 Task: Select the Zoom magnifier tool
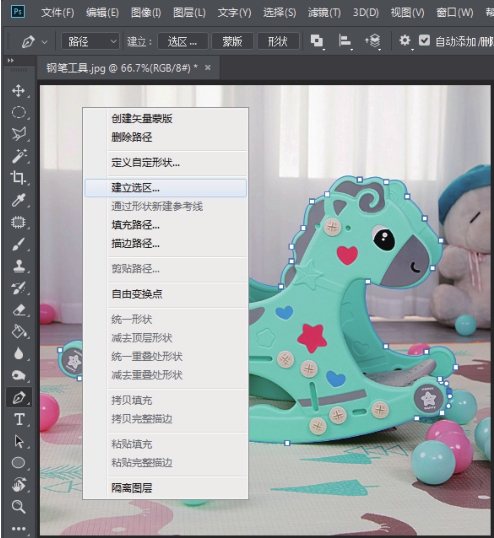tap(19, 507)
